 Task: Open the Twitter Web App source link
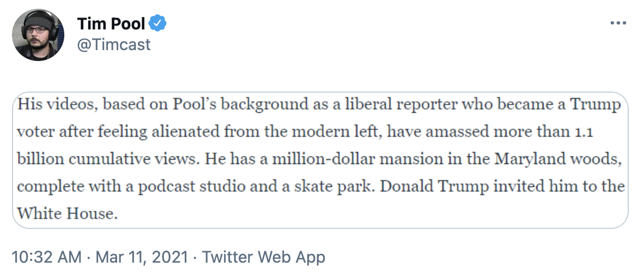click(x=264, y=257)
